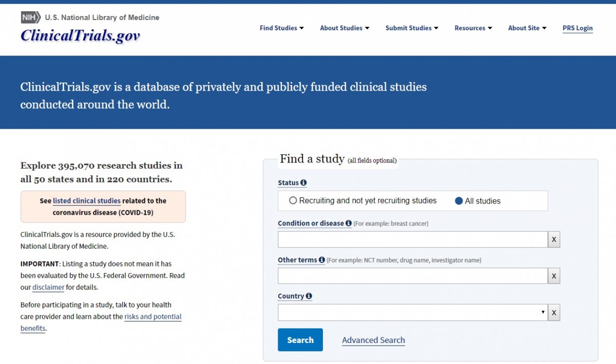
Task: Select Recruiting and not yet recruiting studies
Action: pos(293,200)
